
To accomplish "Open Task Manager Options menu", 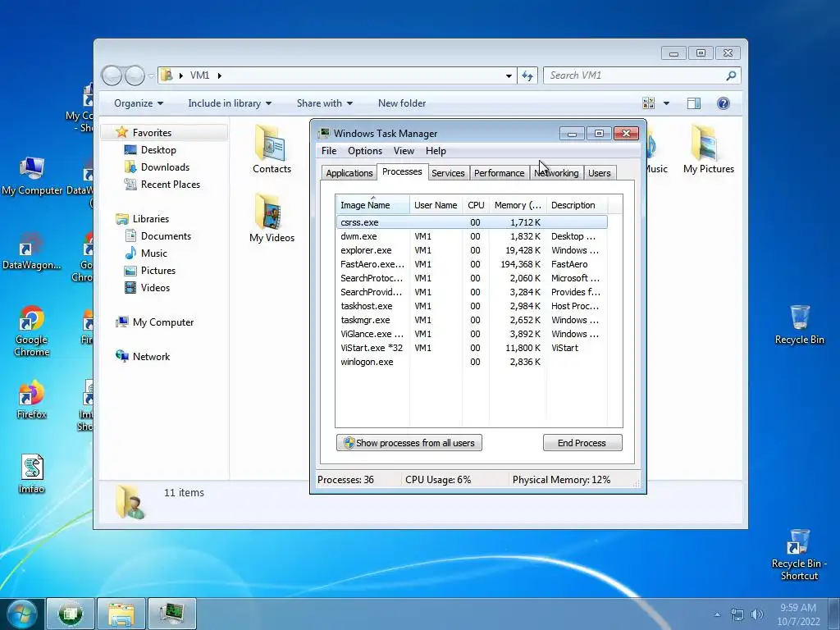I will click(365, 151).
